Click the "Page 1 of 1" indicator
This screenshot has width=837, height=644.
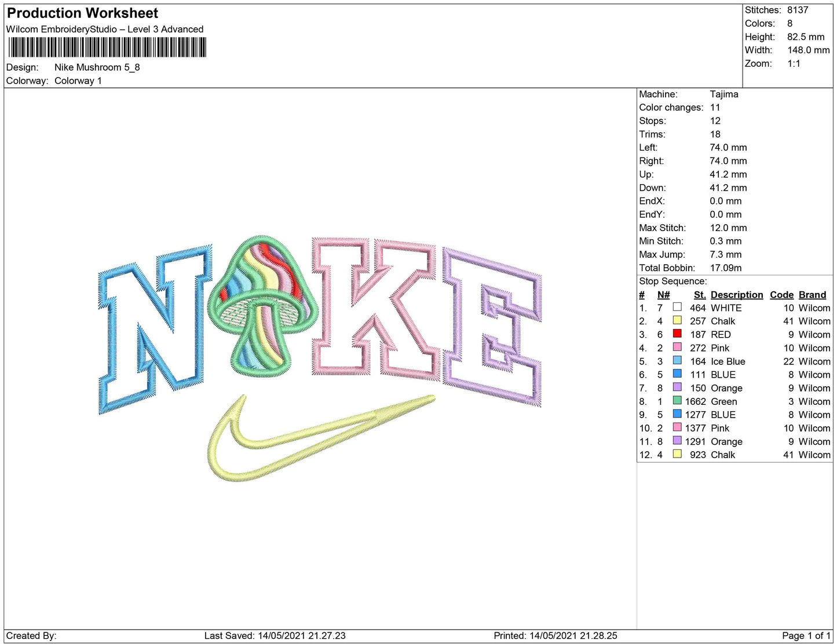[x=806, y=635]
